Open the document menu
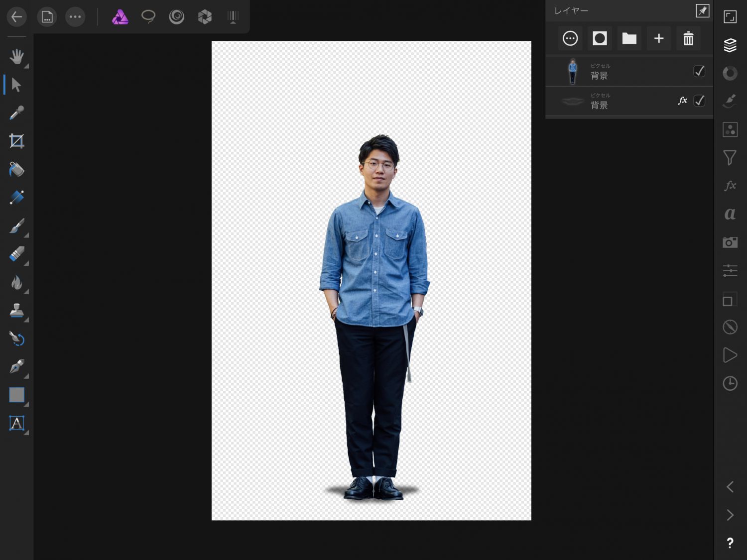 [x=47, y=17]
